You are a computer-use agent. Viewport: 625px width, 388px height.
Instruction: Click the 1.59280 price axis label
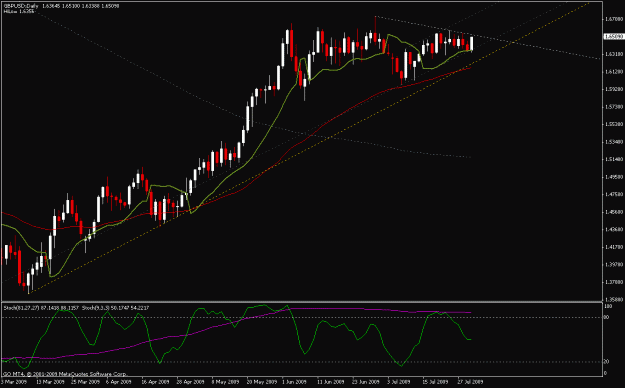[x=614, y=89]
